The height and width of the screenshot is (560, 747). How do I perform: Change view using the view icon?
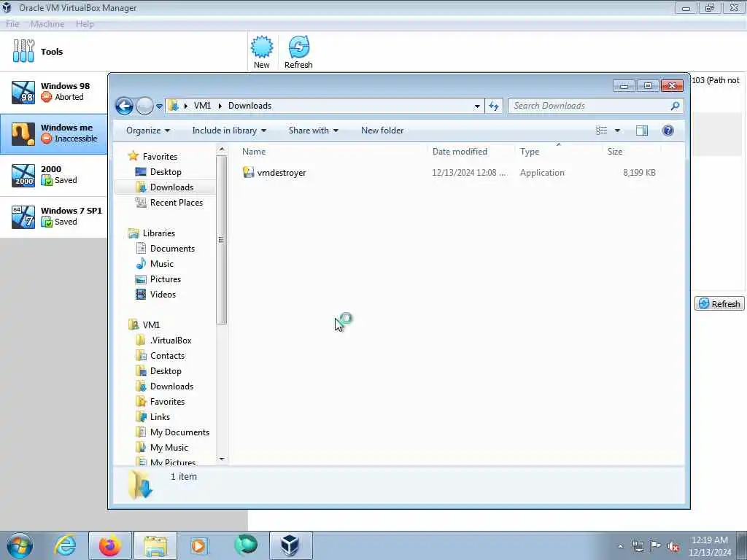[x=602, y=131]
